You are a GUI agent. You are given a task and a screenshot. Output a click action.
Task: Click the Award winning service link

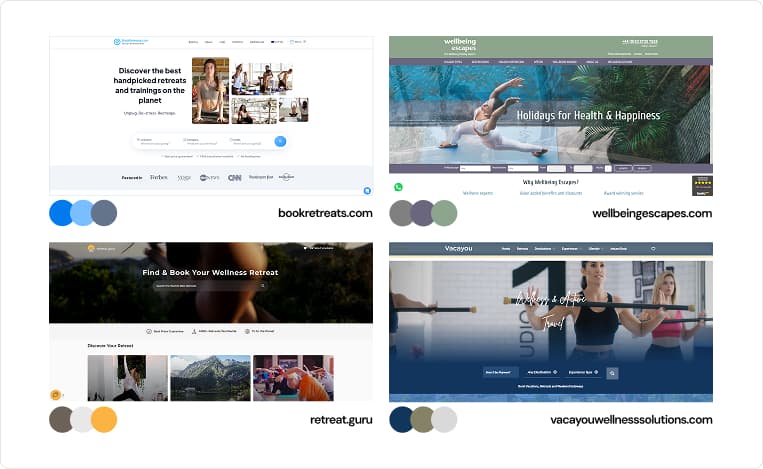(x=623, y=193)
